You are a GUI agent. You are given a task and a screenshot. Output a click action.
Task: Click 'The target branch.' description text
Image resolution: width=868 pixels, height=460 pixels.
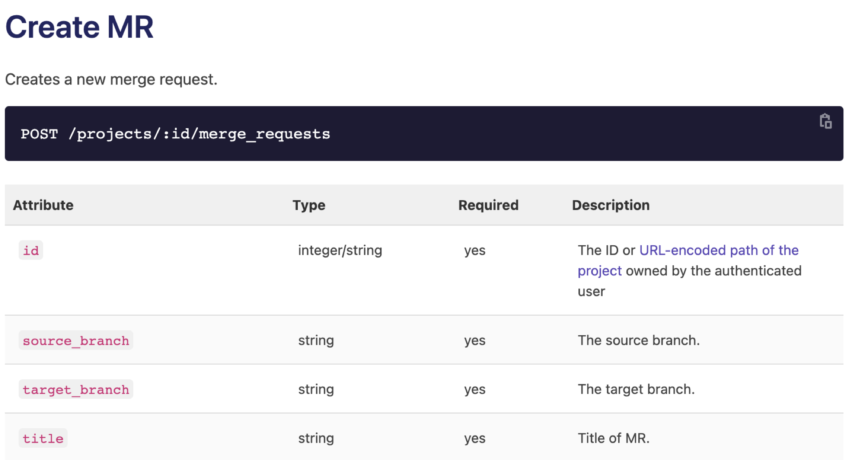pyautogui.click(x=636, y=389)
